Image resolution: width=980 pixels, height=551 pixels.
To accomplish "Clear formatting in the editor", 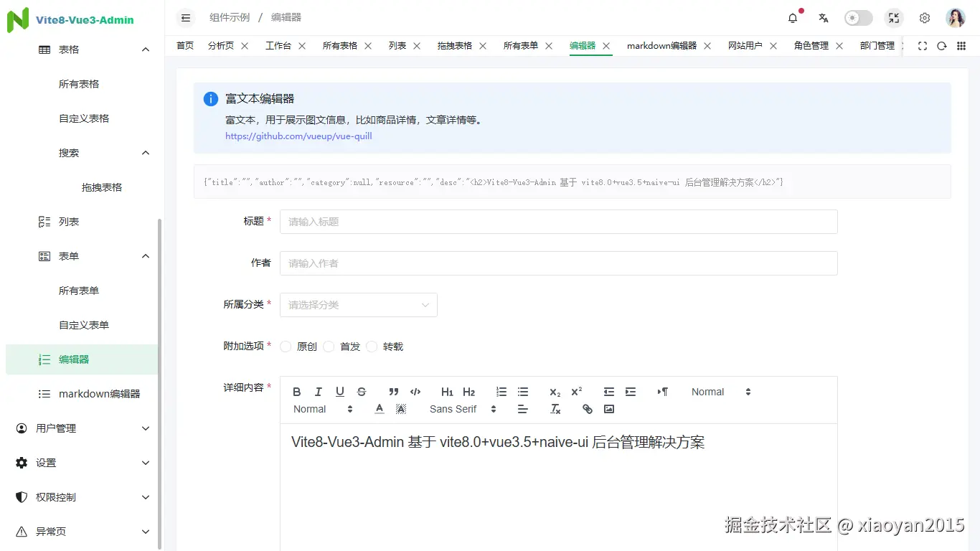I will pos(555,409).
